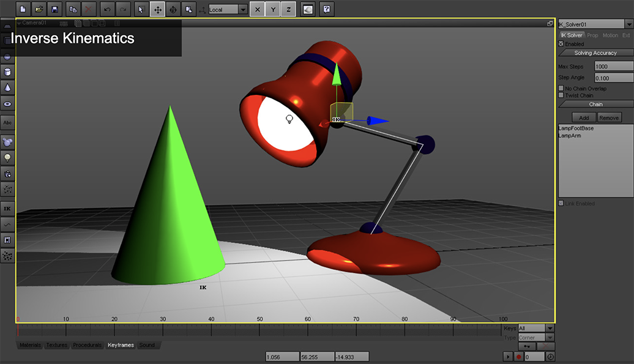Screen dimensions: 634x364
Task: Click the Remove button under Chain
Action: 609,117
